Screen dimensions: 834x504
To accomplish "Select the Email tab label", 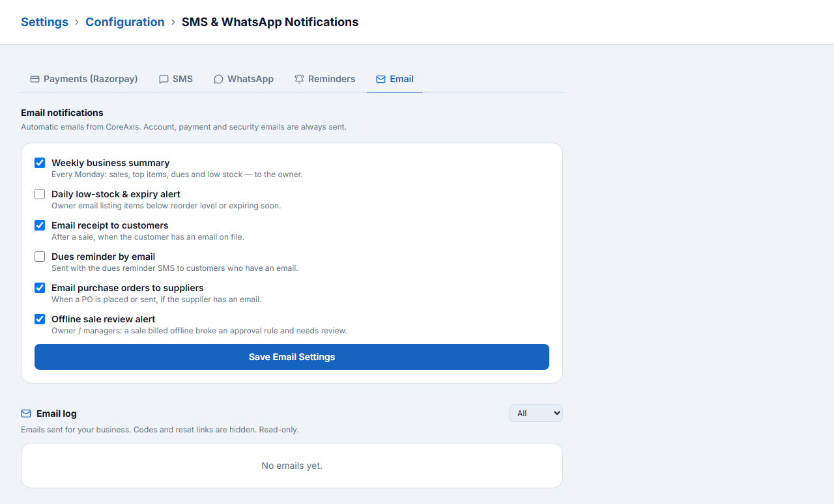I will coord(401,79).
